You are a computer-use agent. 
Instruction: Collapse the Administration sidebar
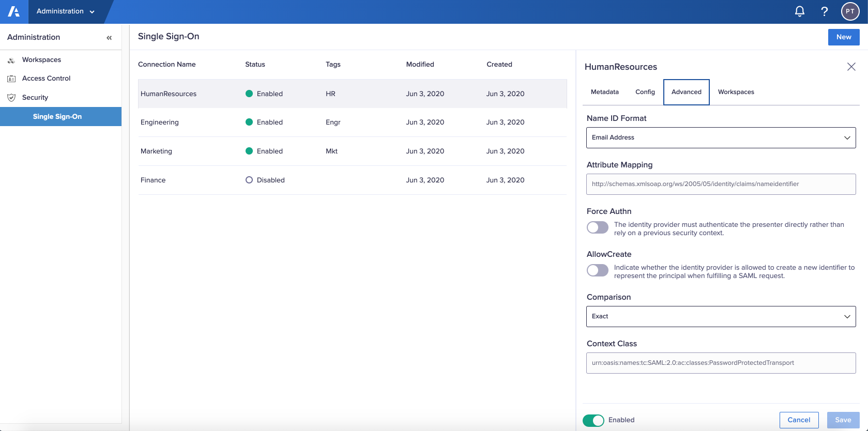tap(109, 38)
